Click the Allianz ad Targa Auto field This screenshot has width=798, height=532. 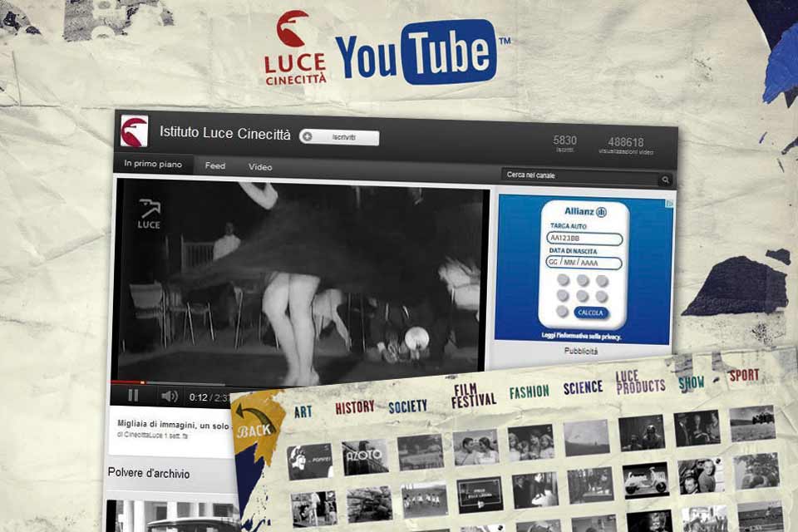pyautogui.click(x=584, y=239)
